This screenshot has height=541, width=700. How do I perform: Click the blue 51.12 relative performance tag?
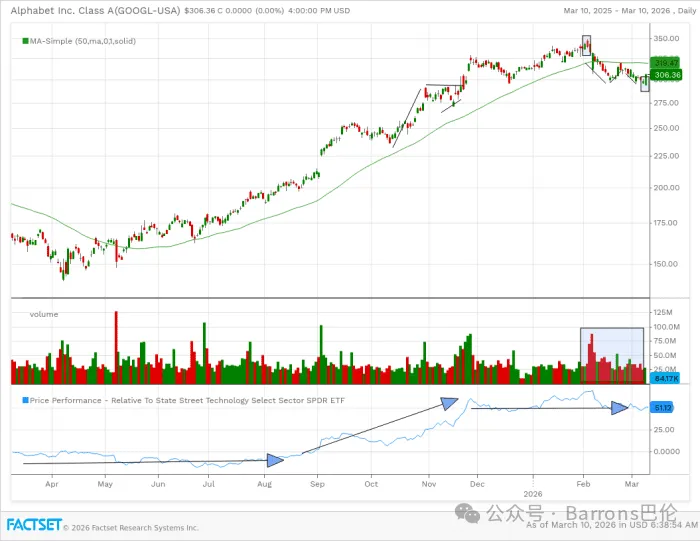coord(662,408)
